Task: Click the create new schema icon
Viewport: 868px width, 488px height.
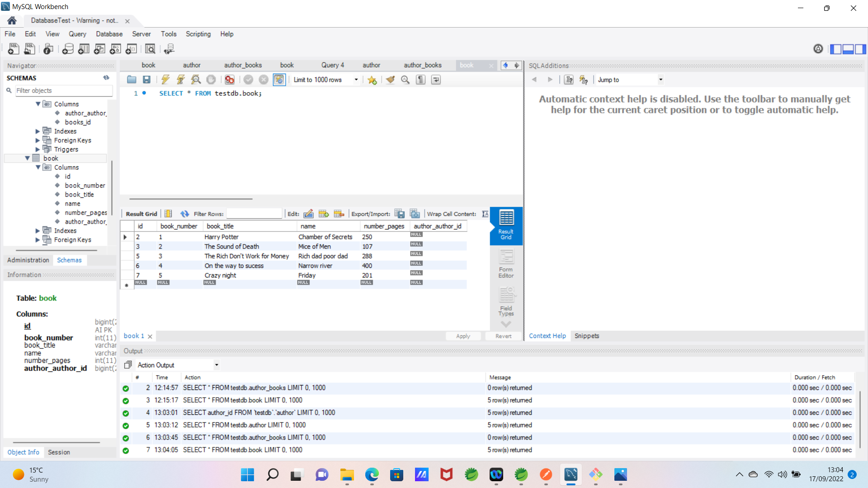Action: coord(68,49)
